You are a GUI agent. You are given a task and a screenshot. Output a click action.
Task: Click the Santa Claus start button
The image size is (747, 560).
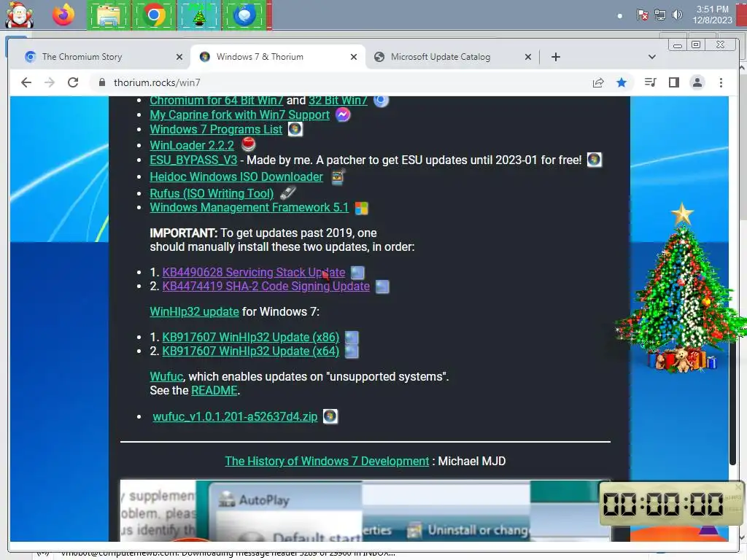19,15
